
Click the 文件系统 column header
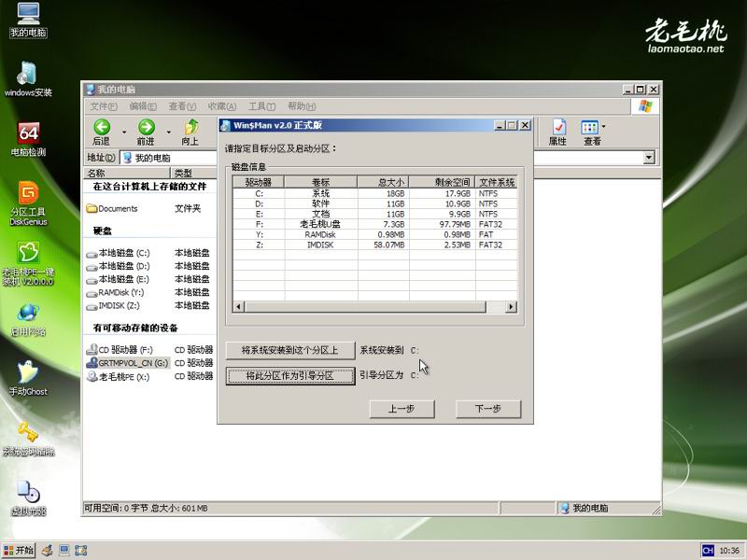click(x=496, y=182)
